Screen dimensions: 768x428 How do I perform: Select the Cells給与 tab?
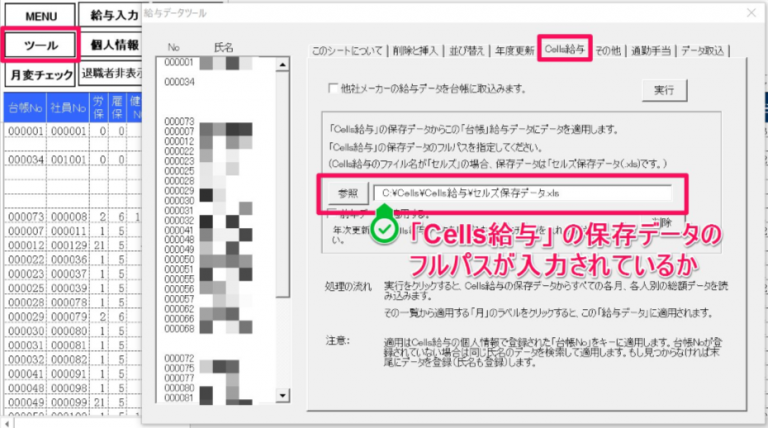click(x=565, y=49)
